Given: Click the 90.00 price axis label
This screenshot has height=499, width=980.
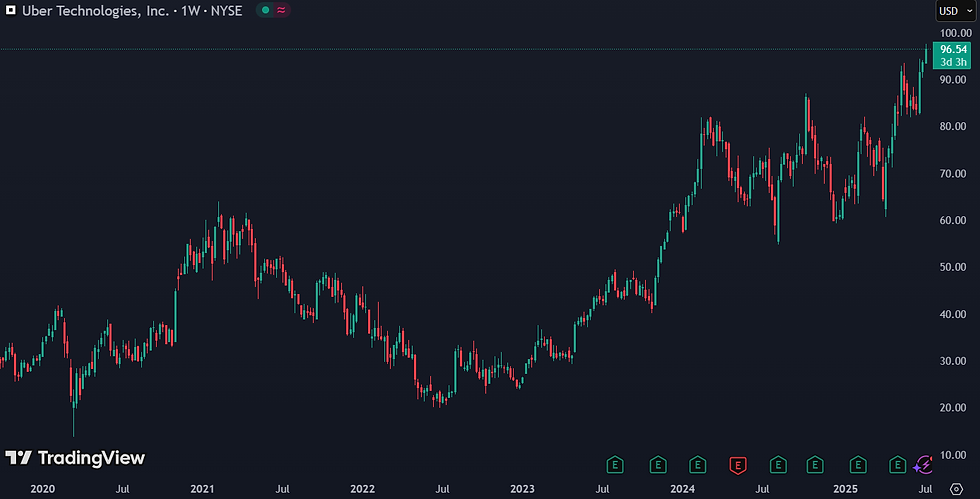Looking at the screenshot, I should (952, 79).
